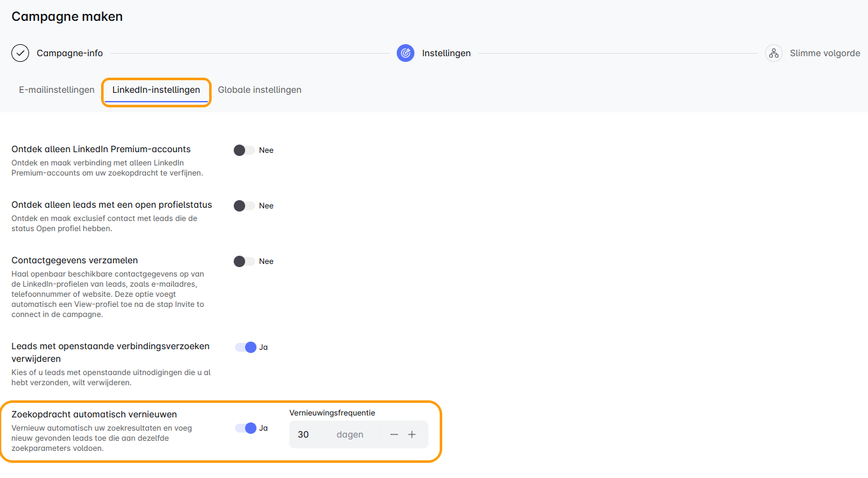Screen dimensions: 868x478
Task: Click the Instellingen step label
Action: [x=446, y=53]
